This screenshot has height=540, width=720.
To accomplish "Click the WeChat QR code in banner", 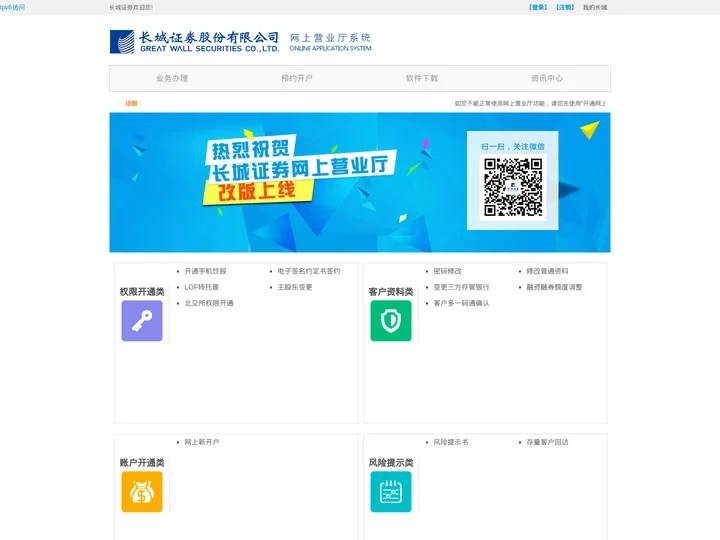I will pyautogui.click(x=513, y=187).
